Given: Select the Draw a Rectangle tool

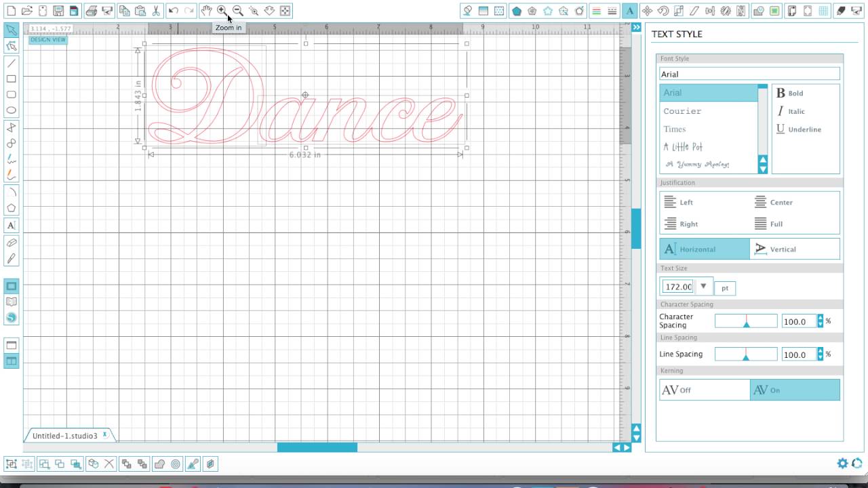Looking at the screenshot, I should (12, 79).
